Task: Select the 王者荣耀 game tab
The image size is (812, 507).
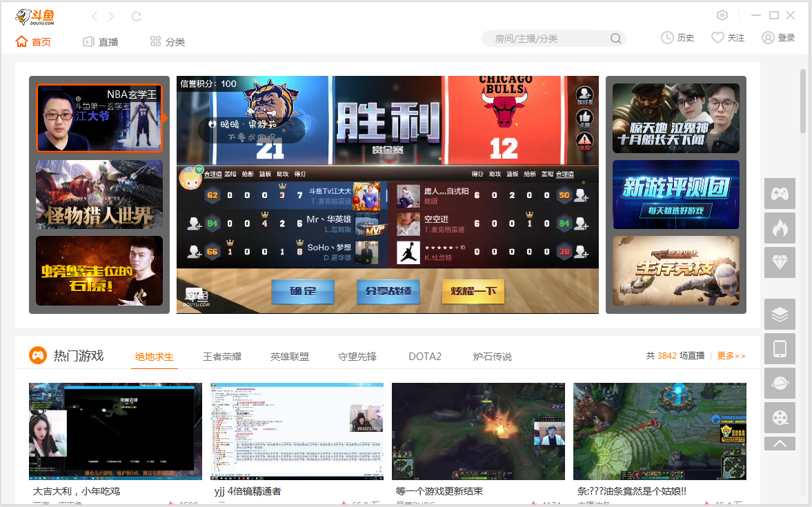Action: click(x=222, y=357)
